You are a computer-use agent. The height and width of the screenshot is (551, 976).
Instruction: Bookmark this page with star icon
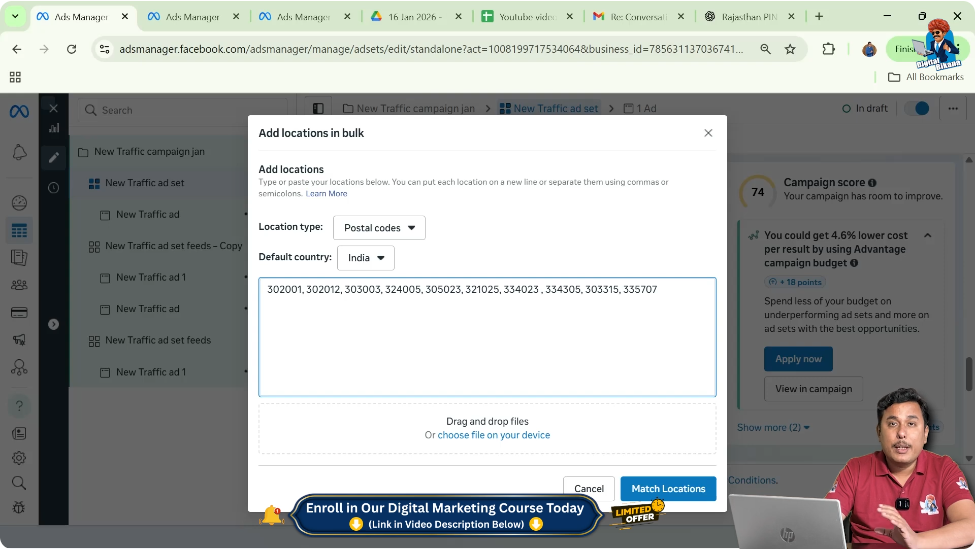click(790, 49)
